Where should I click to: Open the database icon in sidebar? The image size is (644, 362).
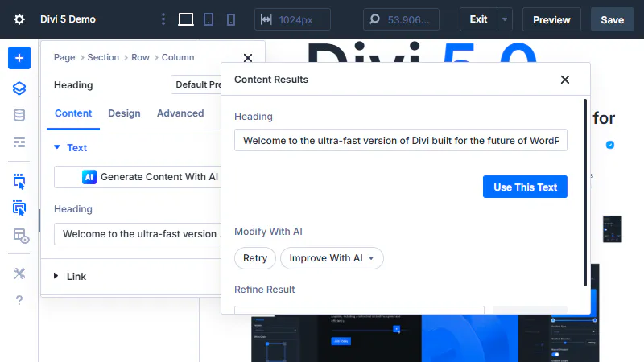[19, 115]
